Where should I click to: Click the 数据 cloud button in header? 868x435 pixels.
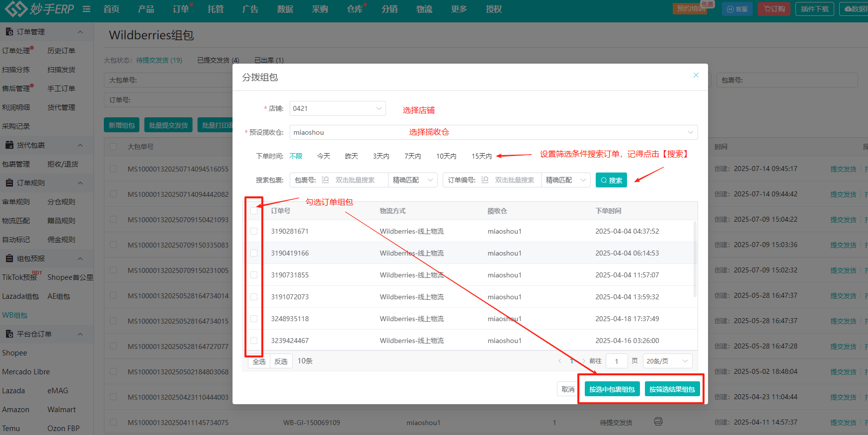click(854, 9)
